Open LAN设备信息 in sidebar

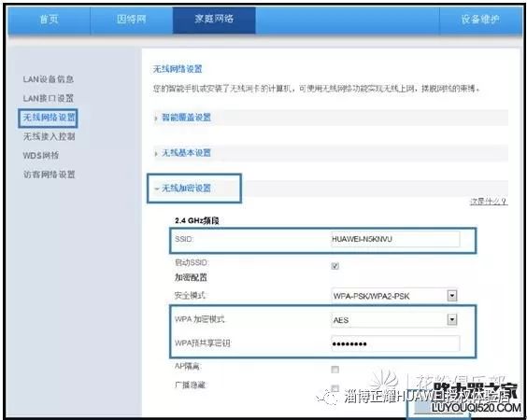49,79
